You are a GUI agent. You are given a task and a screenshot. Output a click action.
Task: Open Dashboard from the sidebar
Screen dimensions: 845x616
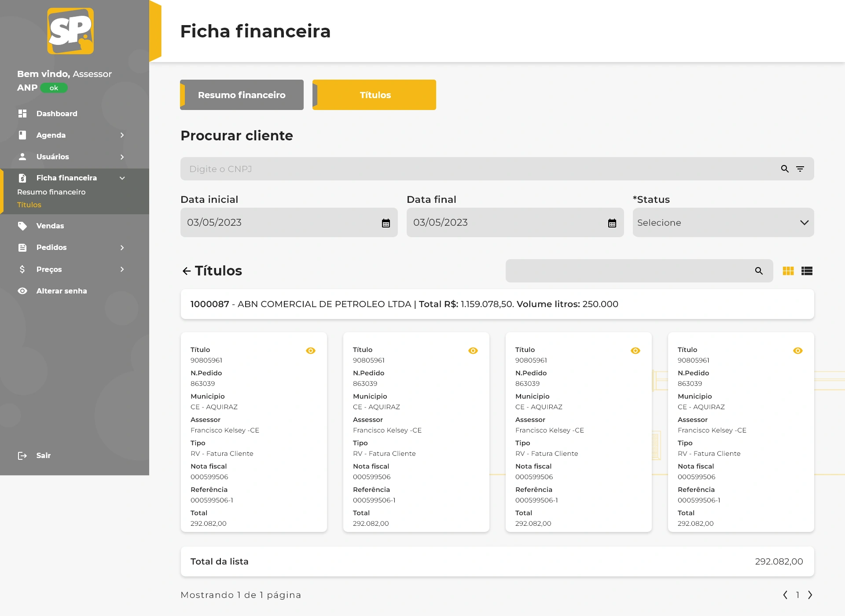pyautogui.click(x=57, y=114)
